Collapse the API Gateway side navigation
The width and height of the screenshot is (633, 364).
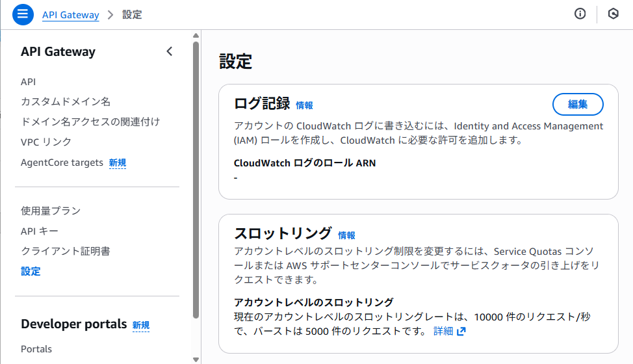click(170, 51)
